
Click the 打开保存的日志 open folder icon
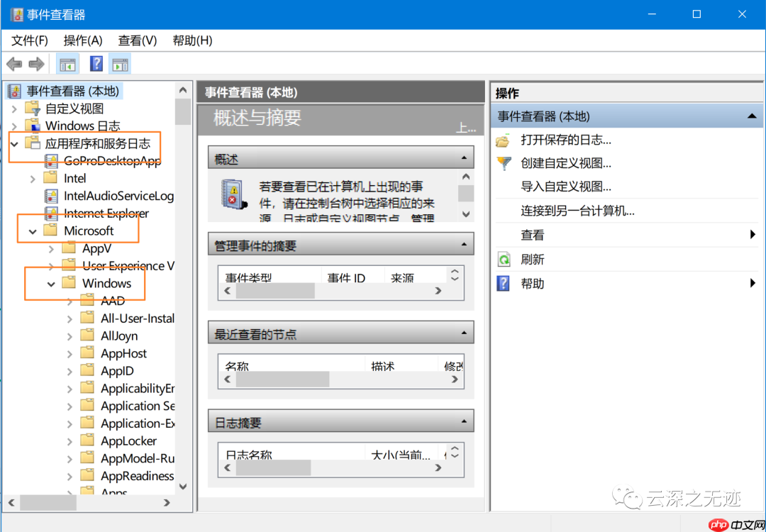point(503,140)
